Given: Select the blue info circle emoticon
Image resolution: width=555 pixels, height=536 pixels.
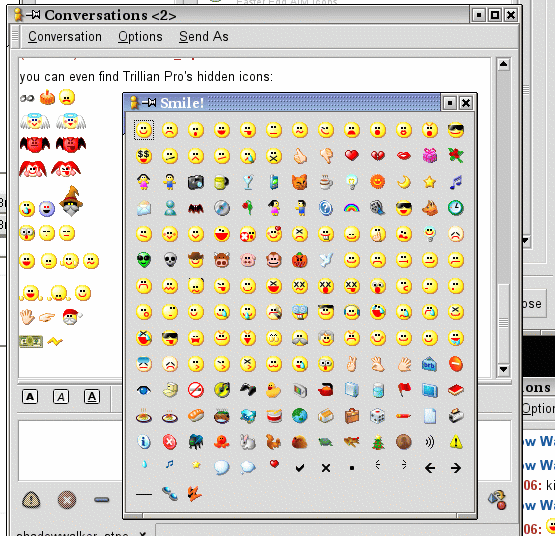Looking at the screenshot, I should pyautogui.click(x=144, y=442).
